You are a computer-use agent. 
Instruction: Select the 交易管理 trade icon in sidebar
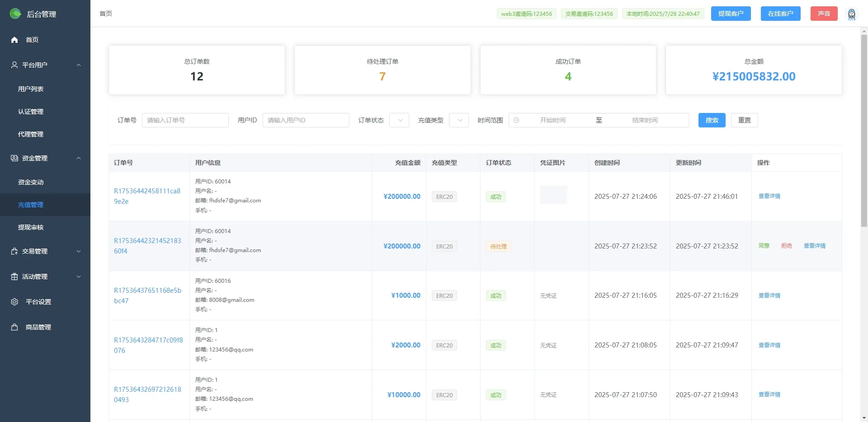[14, 251]
